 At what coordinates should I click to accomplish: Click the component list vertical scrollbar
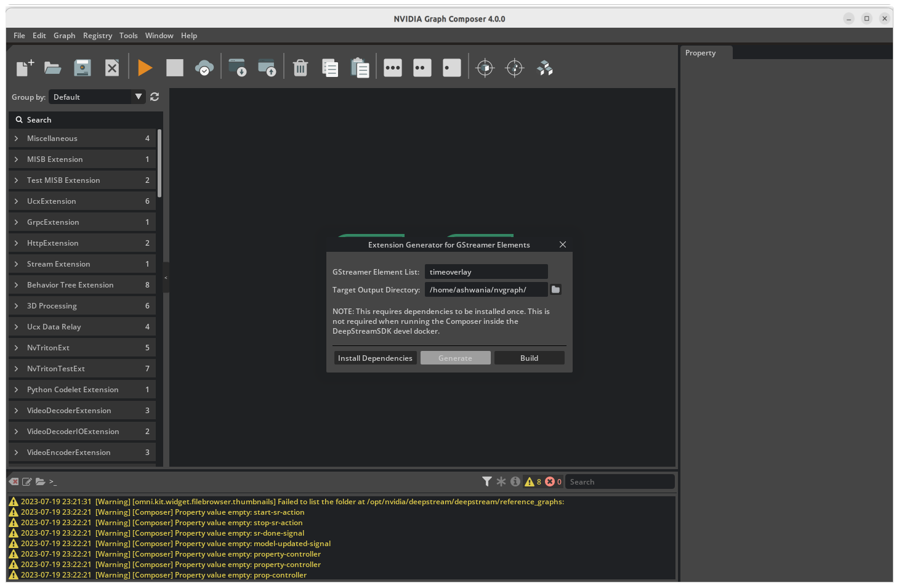pos(159,163)
